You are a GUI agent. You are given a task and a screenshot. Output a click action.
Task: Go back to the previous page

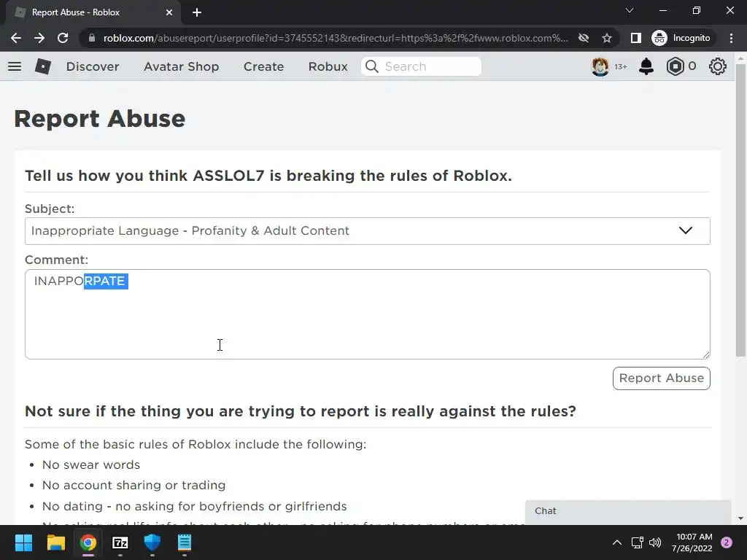click(16, 38)
